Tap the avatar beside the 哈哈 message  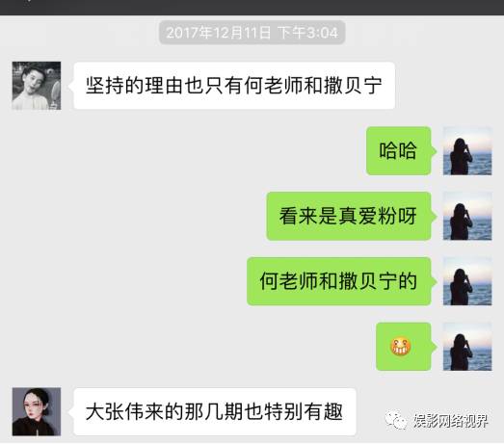[467, 151]
